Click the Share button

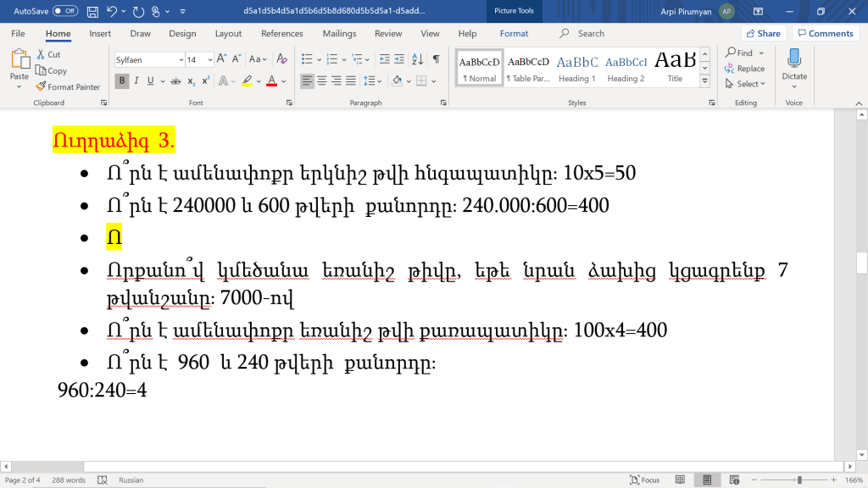tap(762, 34)
